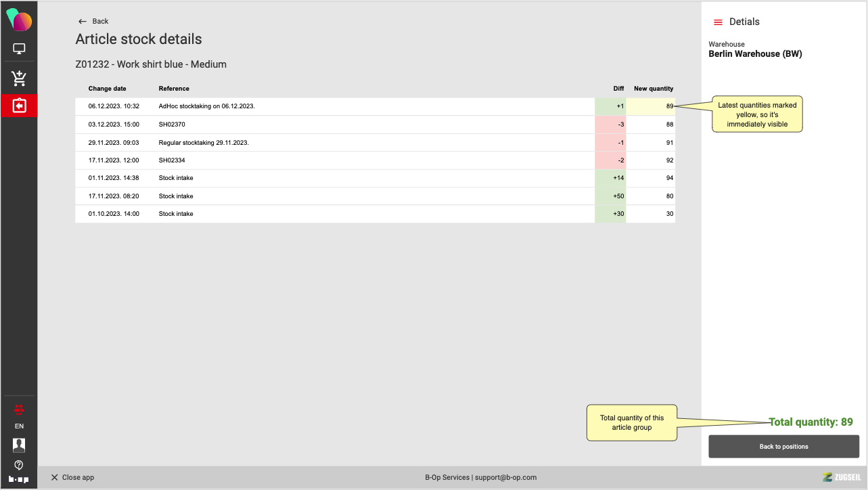Toggle the Details panel hamburger menu
Image resolution: width=868 pixels, height=490 pixels.
click(x=718, y=22)
